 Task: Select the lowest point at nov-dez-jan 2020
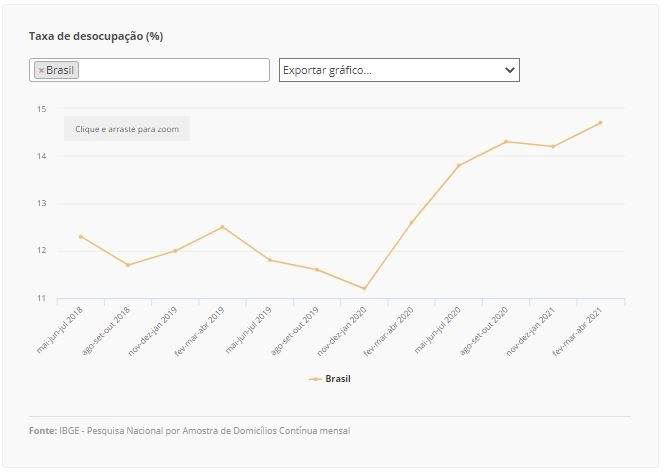click(x=364, y=288)
